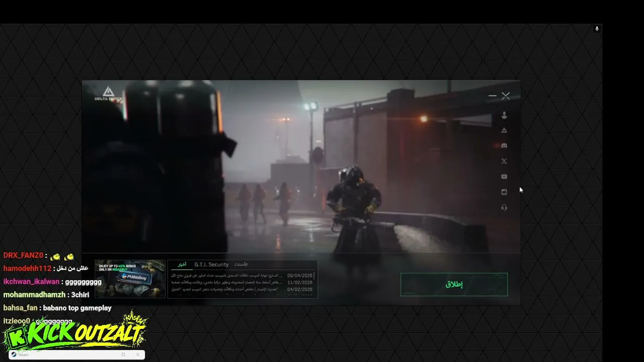This screenshot has width=644, height=362.
Task: Click the DRX_FANZ0 username in chat
Action: [23, 255]
